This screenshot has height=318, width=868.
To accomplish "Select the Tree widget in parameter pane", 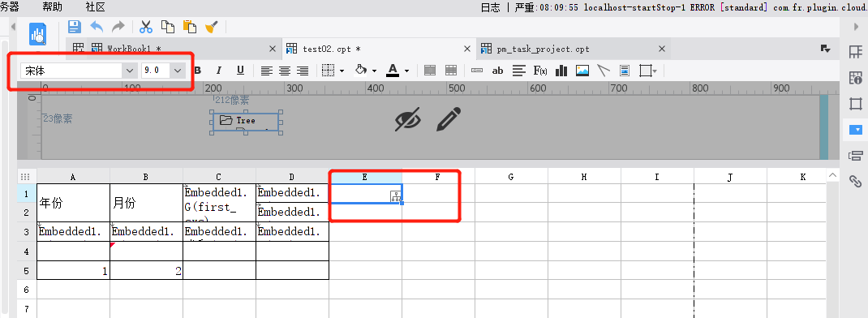I will 246,122.
